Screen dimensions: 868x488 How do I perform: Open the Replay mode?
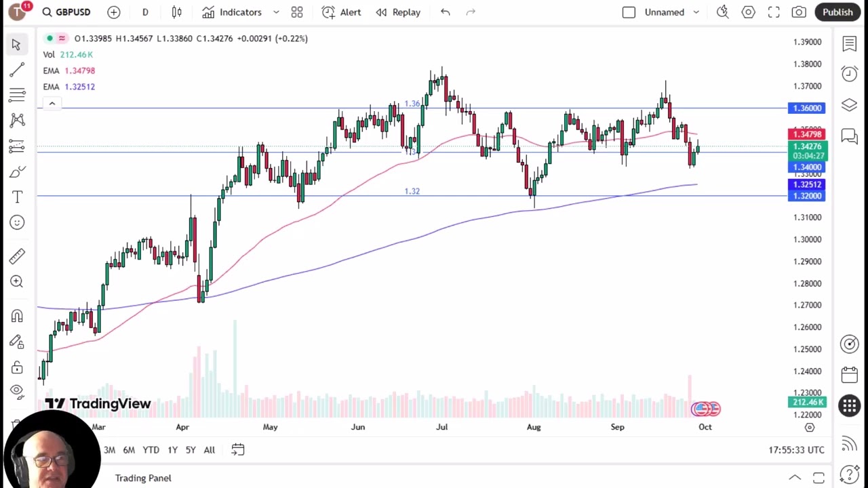tap(399, 12)
